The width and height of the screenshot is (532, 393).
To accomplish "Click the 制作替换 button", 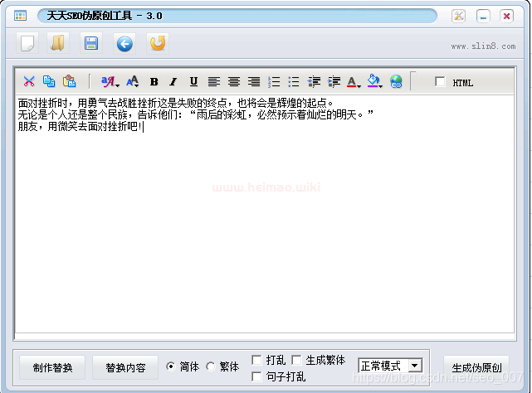I will [52, 367].
